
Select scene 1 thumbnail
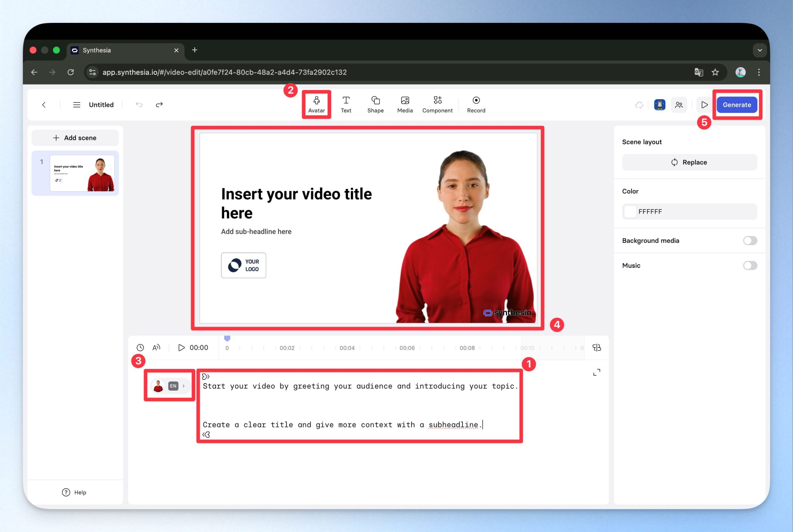point(82,173)
